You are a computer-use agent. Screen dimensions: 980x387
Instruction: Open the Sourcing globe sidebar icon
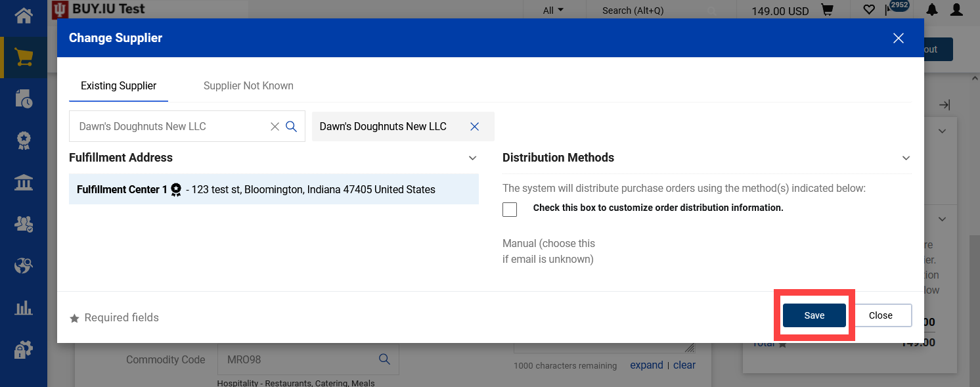(24, 265)
